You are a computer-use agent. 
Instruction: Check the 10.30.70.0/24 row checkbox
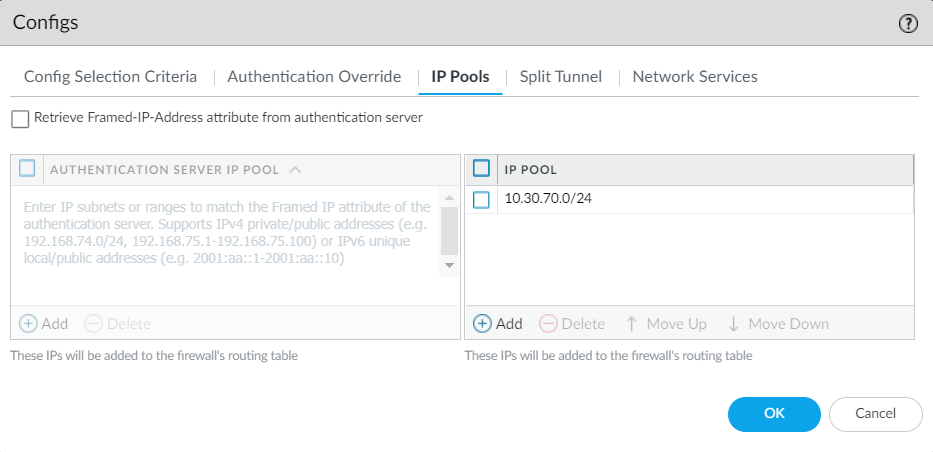(x=481, y=200)
